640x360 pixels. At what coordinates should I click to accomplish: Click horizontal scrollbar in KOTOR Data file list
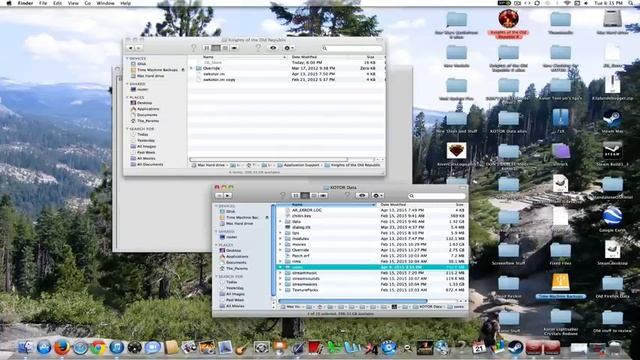(x=353, y=301)
